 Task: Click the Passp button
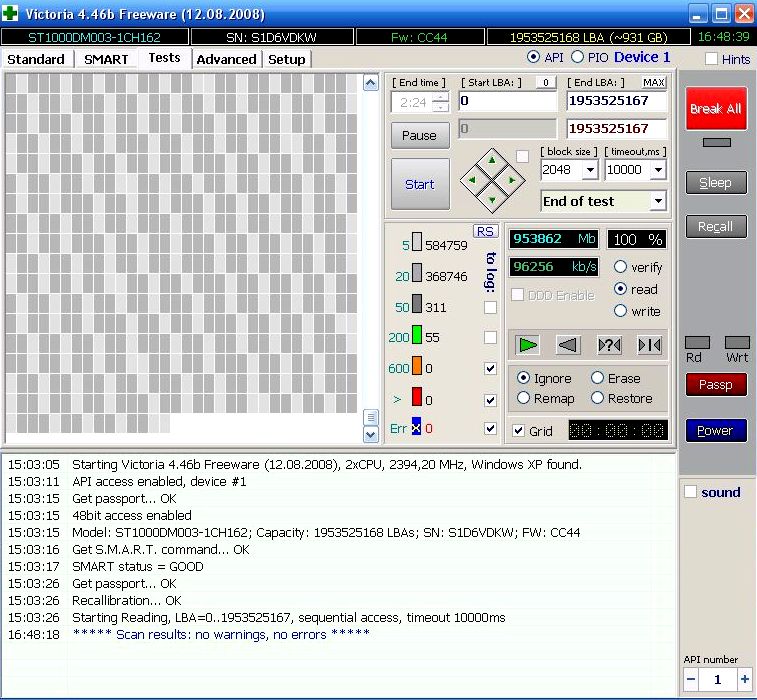[x=716, y=384]
